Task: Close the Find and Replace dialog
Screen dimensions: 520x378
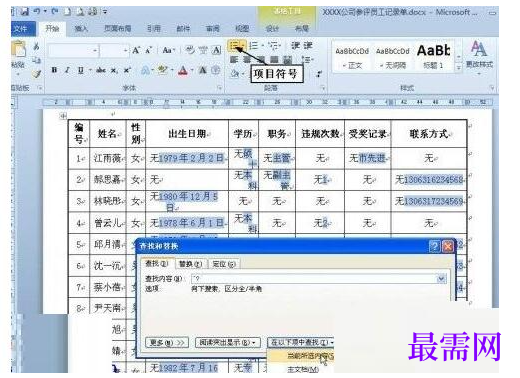Action: [x=448, y=247]
